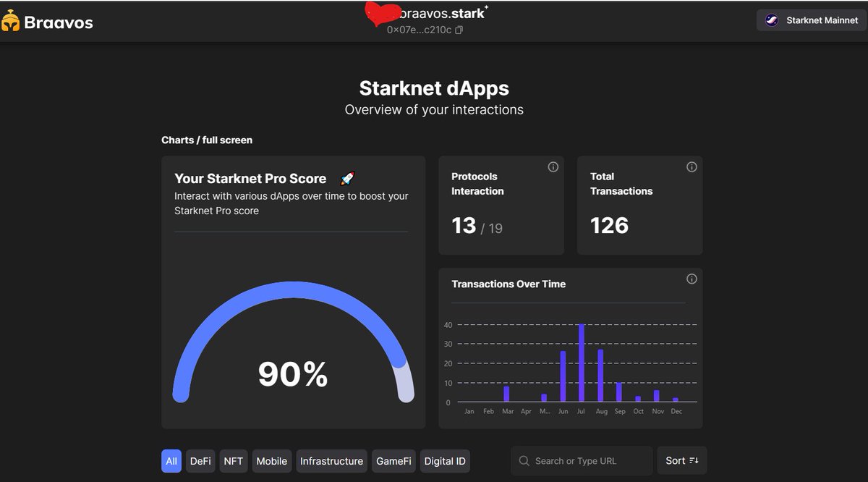Click the magnifier icon in the search bar
868x482 pixels.
(x=523, y=460)
